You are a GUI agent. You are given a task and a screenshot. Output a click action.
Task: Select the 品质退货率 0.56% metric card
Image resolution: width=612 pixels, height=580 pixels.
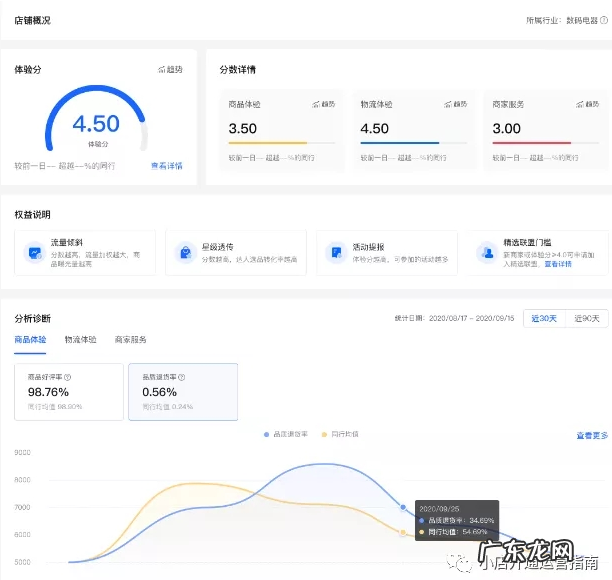point(183,392)
